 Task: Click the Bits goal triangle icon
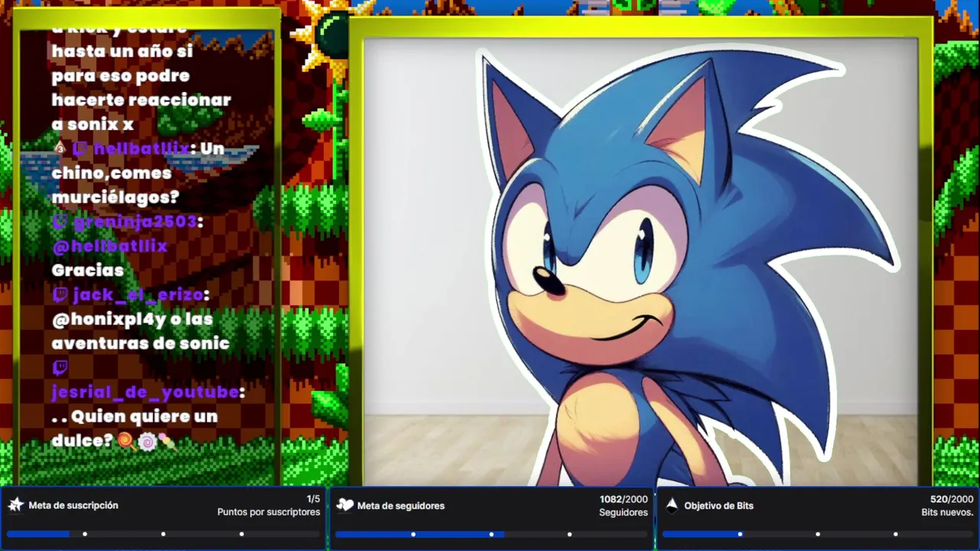tap(671, 505)
